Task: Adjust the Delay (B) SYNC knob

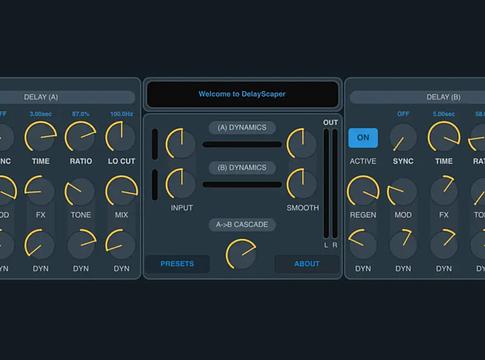Action: pyautogui.click(x=403, y=138)
